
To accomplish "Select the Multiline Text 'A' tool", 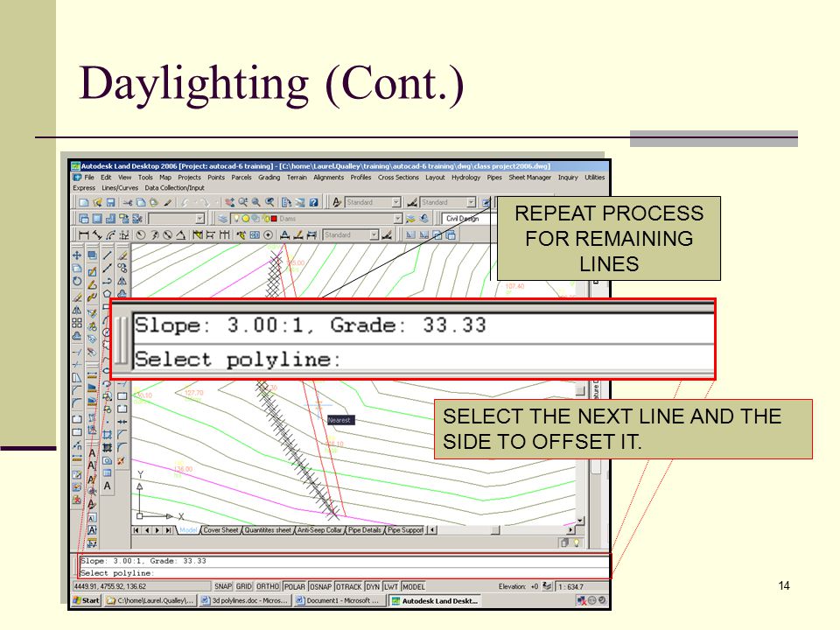I will (107, 486).
